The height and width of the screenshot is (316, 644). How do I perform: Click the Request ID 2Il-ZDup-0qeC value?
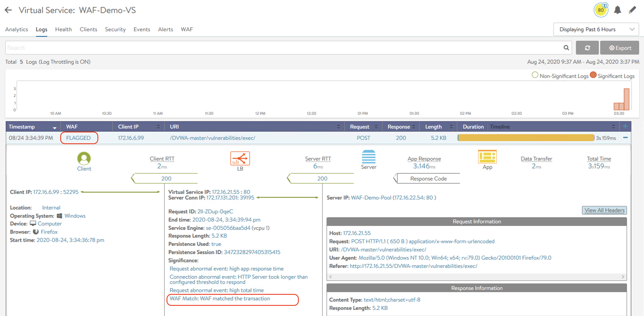click(215, 212)
